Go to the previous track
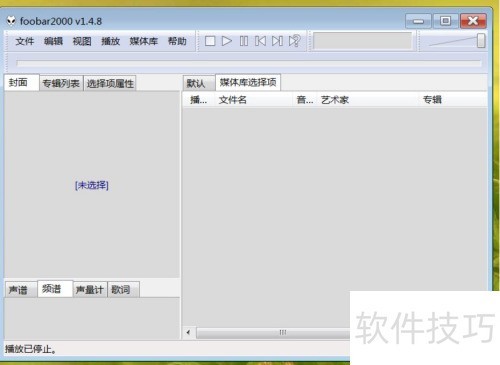The width and height of the screenshot is (500, 365). 260,41
